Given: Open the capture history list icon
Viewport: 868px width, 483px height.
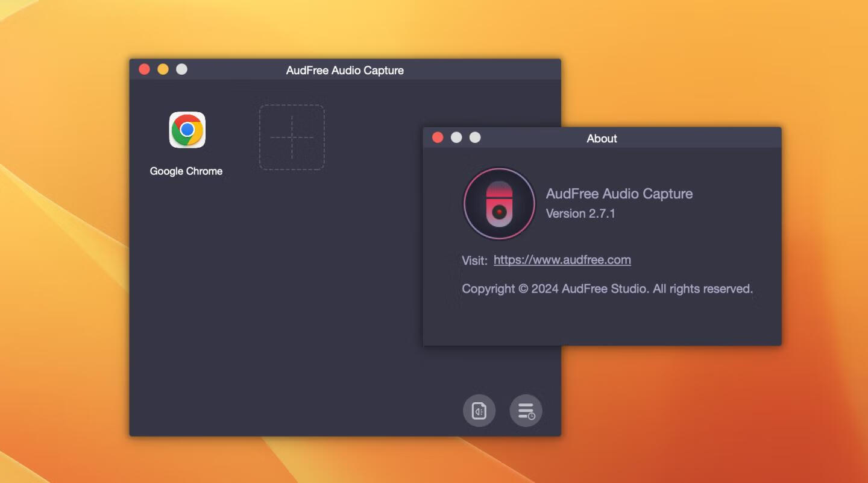Looking at the screenshot, I should (526, 411).
